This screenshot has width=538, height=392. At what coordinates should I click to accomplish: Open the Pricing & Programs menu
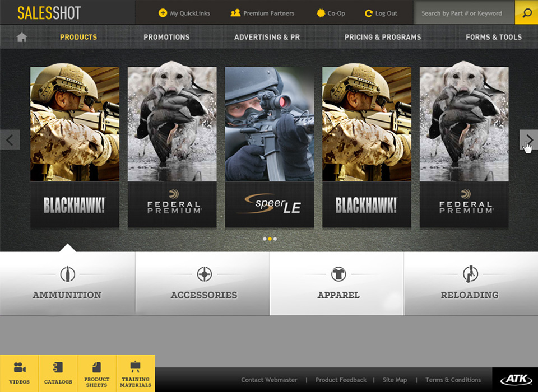[383, 37]
